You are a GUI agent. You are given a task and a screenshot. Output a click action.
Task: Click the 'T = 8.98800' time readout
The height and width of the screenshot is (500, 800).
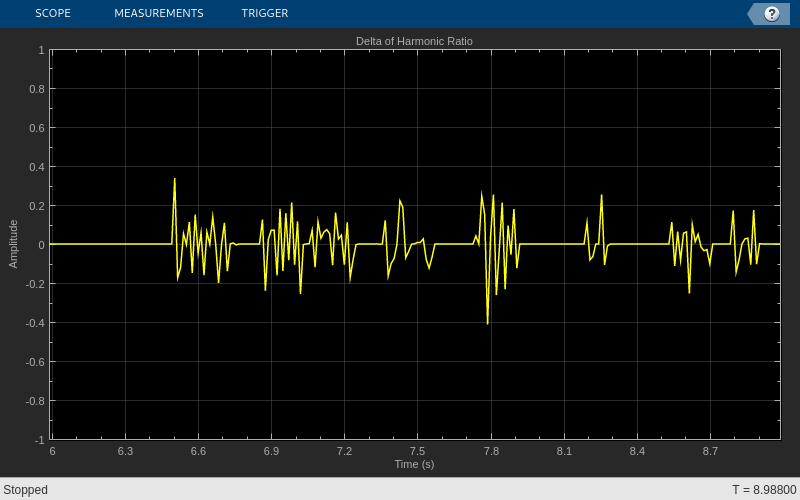(764, 490)
